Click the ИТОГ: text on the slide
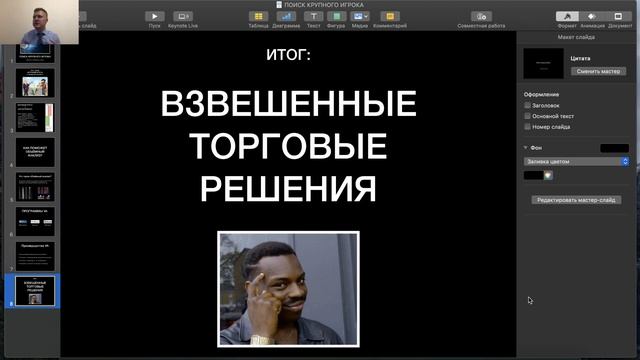 click(289, 54)
